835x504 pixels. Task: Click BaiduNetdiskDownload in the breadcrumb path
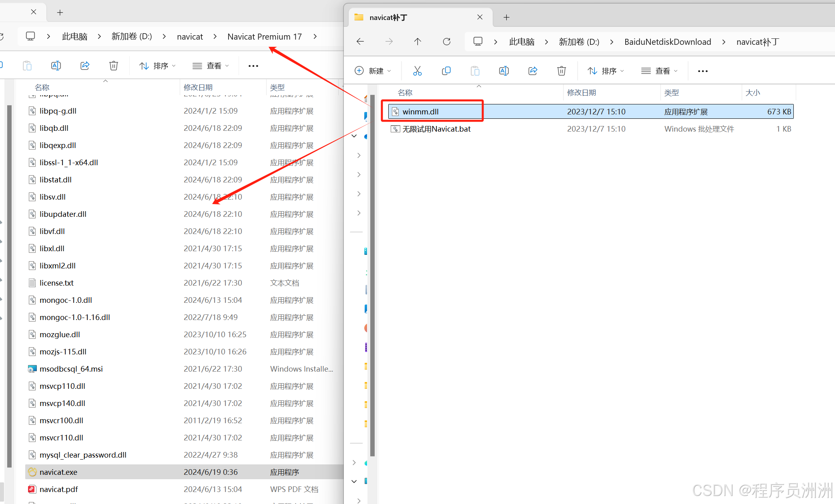click(x=668, y=42)
